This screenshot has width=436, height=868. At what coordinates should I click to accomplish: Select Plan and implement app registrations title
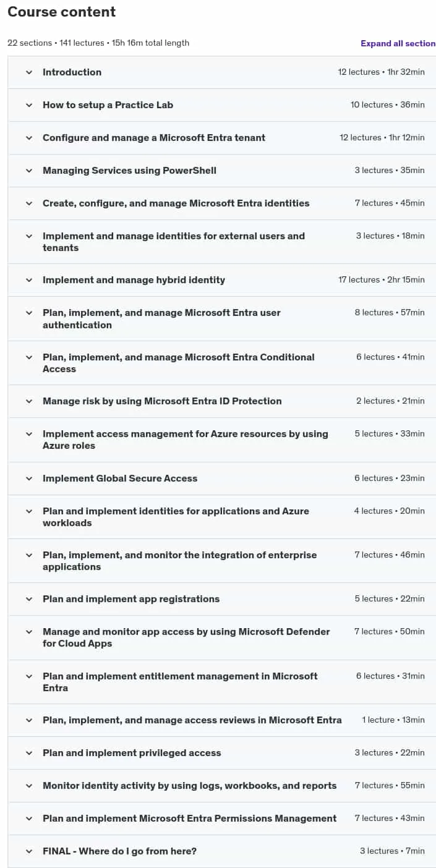point(131,599)
